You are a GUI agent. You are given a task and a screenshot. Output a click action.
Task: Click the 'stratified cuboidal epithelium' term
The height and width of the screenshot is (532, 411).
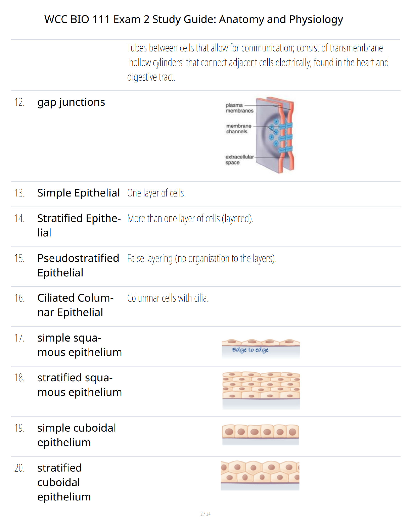coord(64,482)
